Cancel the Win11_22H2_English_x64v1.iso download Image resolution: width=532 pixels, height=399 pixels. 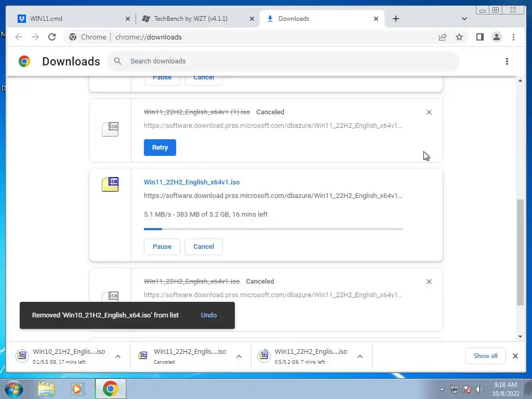click(204, 247)
